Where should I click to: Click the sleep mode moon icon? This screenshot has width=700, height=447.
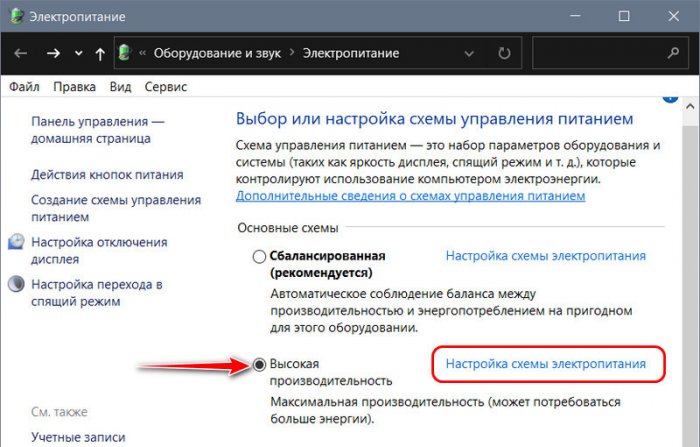click(17, 284)
